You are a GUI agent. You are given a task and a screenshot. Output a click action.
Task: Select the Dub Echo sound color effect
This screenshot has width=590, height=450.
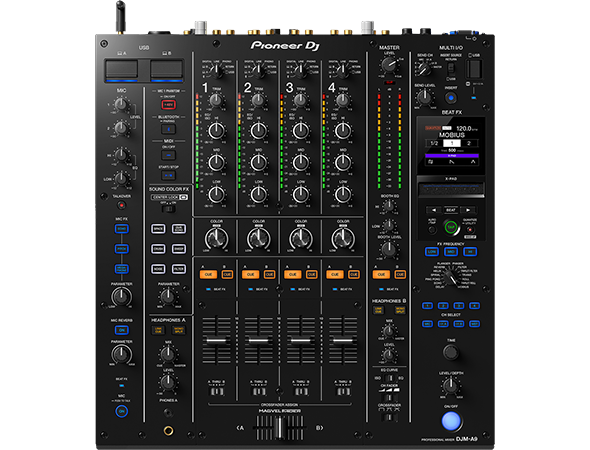pyautogui.click(x=179, y=229)
